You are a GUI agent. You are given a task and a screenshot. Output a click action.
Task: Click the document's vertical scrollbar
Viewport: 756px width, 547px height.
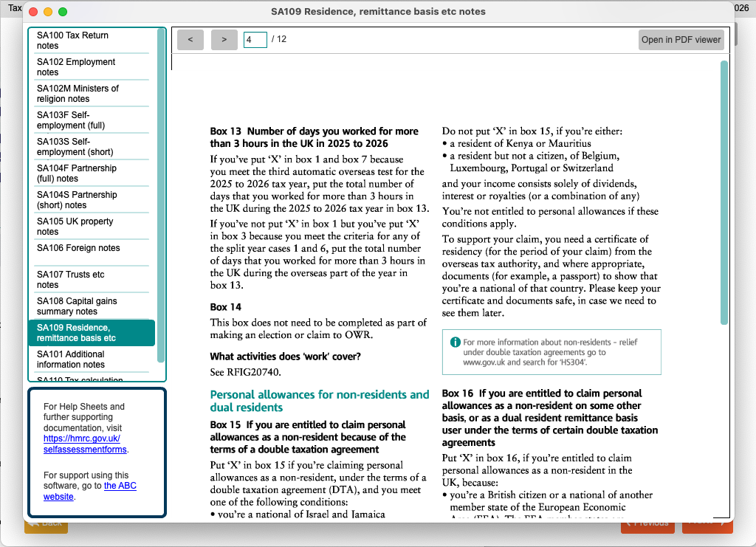[724, 192]
